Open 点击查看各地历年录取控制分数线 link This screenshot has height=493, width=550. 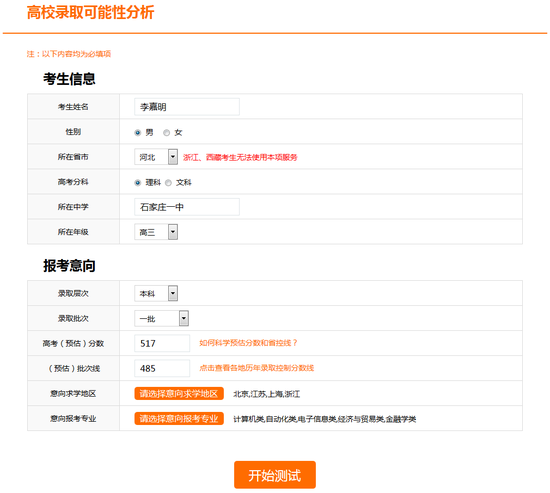tap(257, 368)
